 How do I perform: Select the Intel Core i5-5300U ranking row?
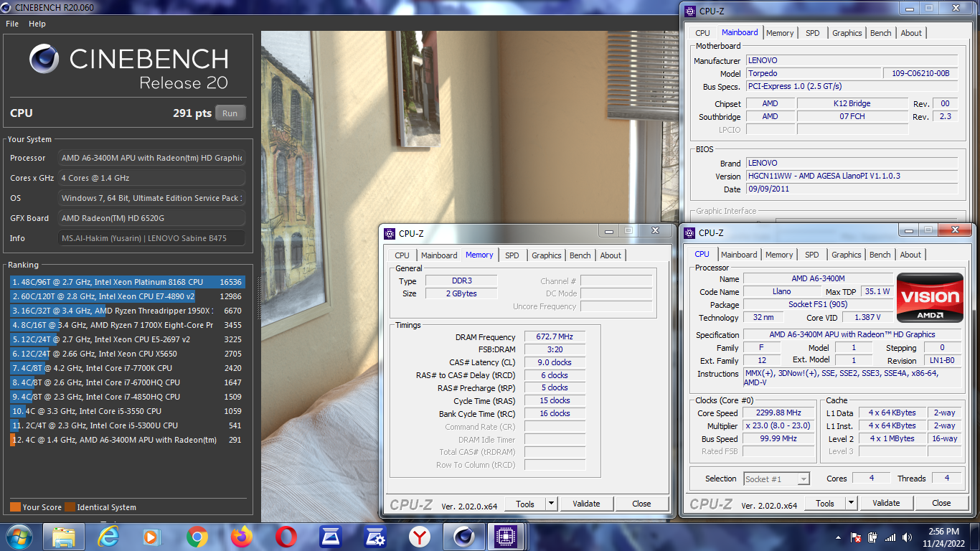click(x=127, y=425)
